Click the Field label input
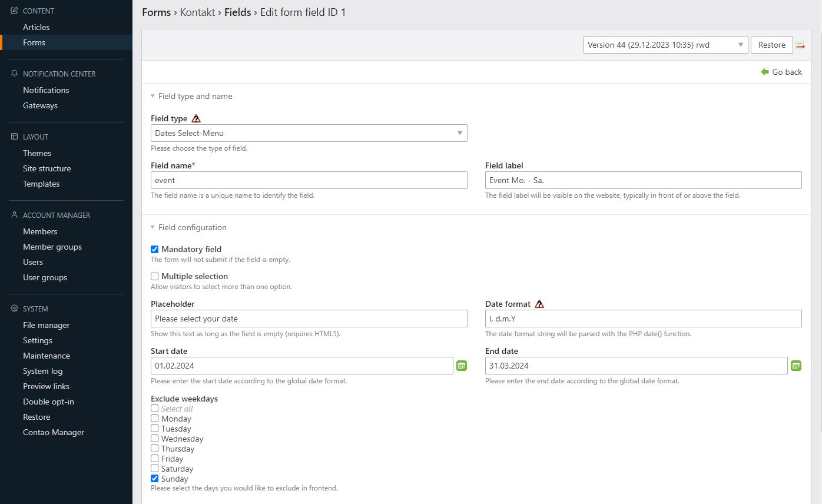822x504 pixels. click(644, 180)
